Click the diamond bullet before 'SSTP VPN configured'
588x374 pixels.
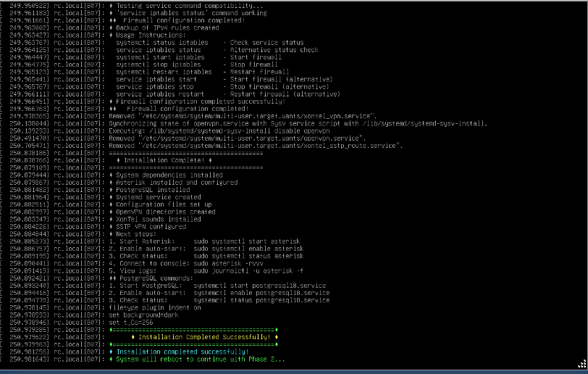[110, 227]
